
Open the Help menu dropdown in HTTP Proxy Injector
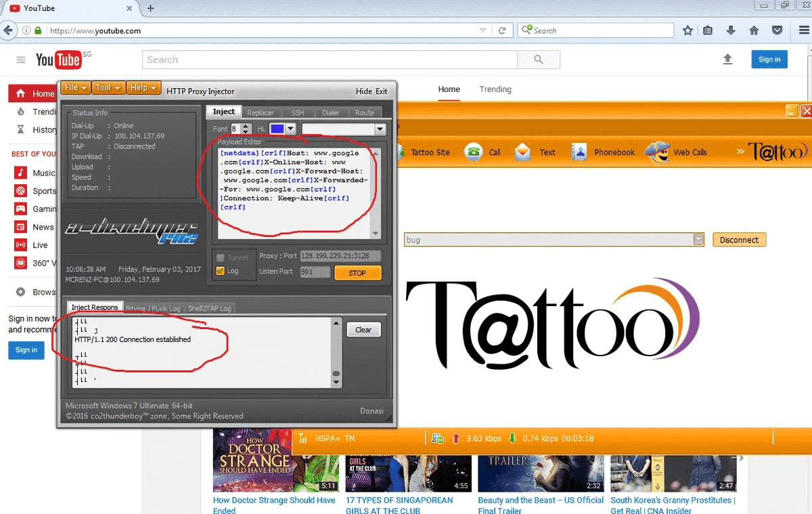(143, 88)
